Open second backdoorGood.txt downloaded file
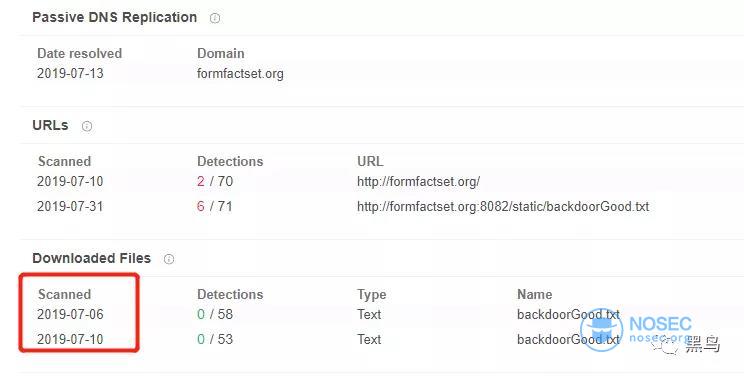Viewport: 744px width, 376px height. 568,339
